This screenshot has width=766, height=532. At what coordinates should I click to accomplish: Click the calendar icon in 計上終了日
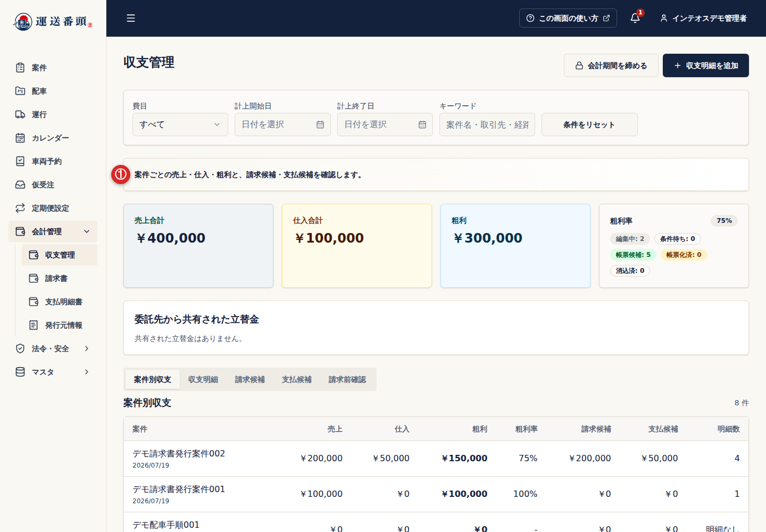[422, 124]
